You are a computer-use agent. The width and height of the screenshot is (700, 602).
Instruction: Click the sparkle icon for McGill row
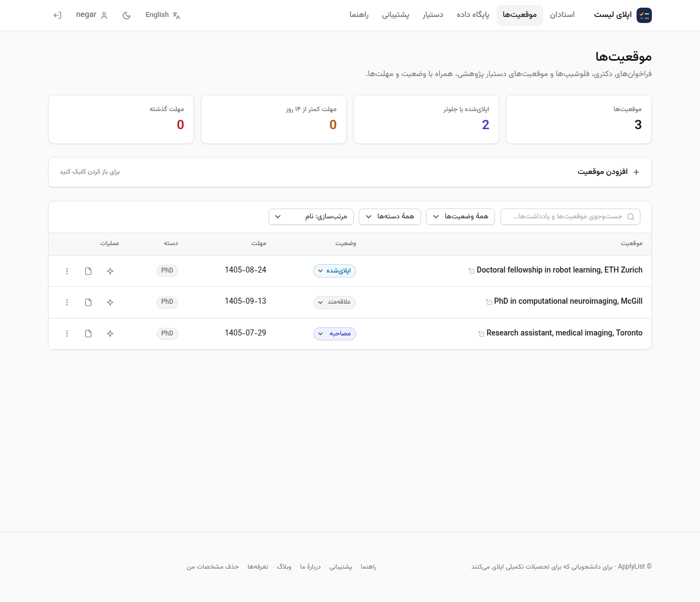(110, 303)
